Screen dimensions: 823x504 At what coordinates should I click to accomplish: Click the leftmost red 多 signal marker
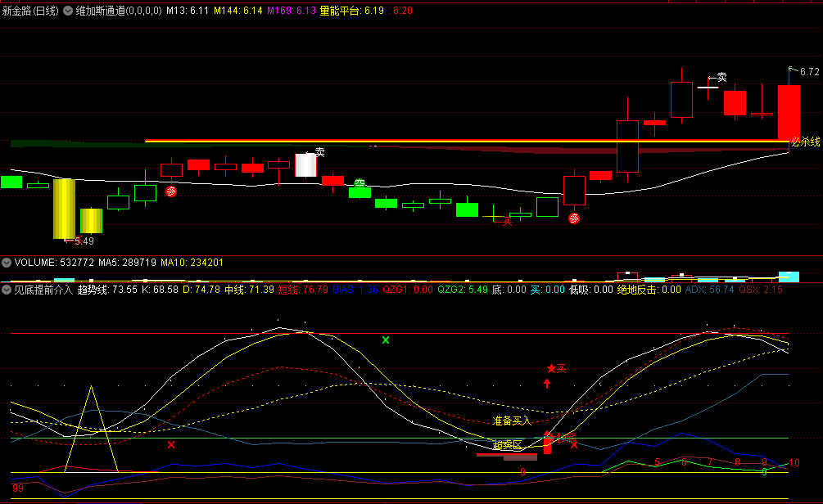click(x=171, y=191)
